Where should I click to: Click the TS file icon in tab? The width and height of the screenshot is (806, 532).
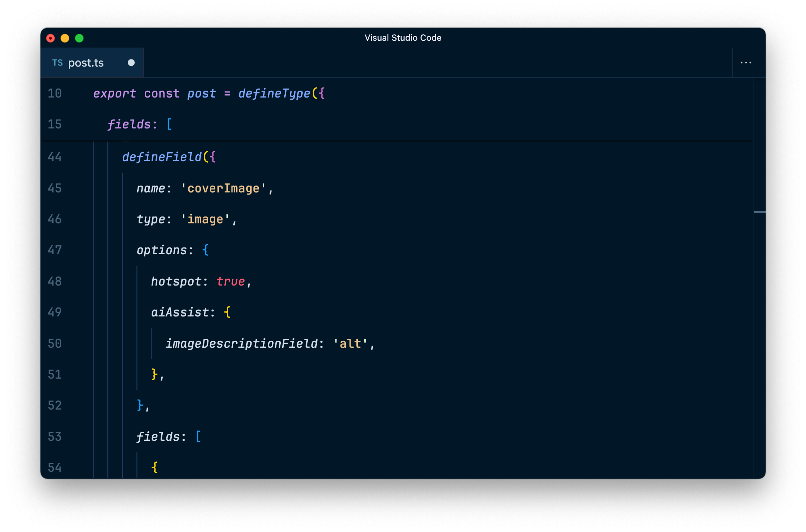coord(57,63)
